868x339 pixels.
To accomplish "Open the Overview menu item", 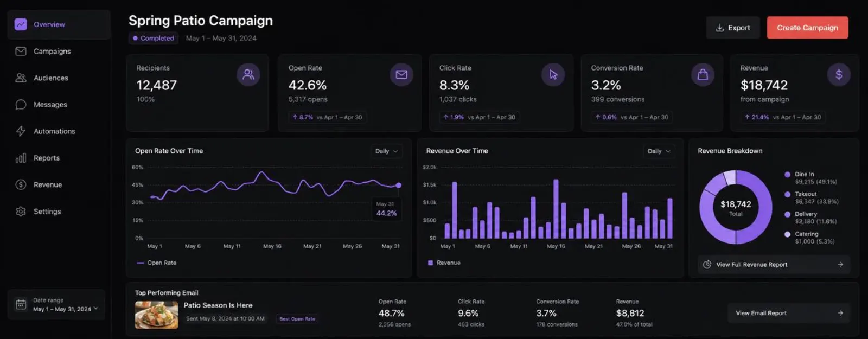I will coord(59,24).
